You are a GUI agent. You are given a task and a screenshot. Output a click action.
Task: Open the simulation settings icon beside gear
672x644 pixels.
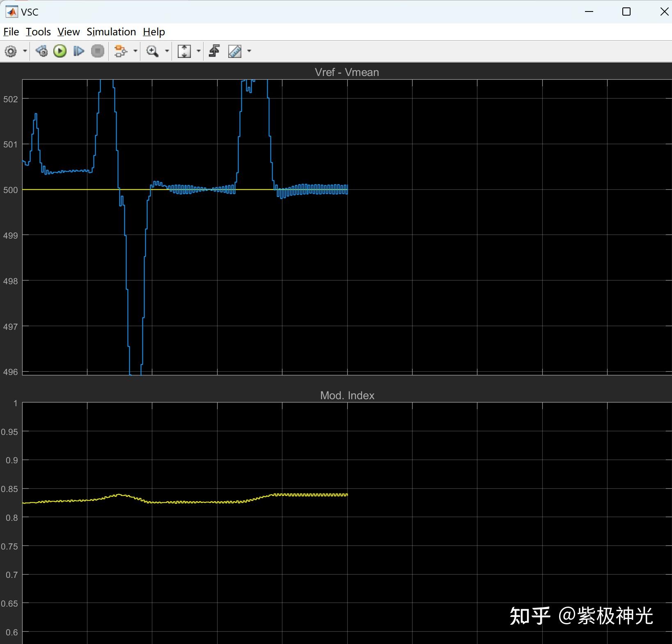[x=41, y=51]
